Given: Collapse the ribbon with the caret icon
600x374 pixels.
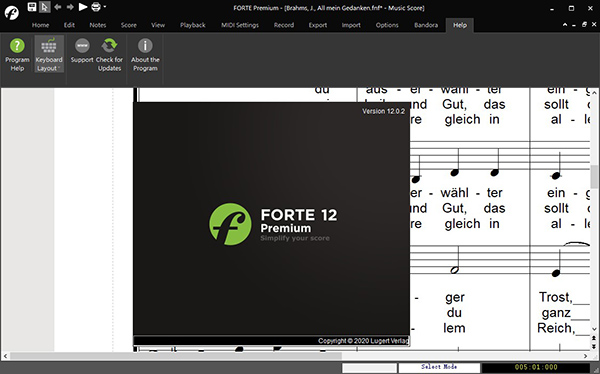Looking at the screenshot, I should (x=565, y=25).
